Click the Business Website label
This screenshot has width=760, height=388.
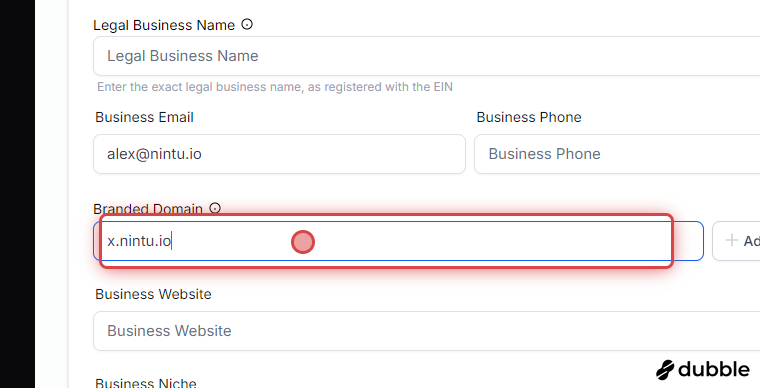coord(153,294)
